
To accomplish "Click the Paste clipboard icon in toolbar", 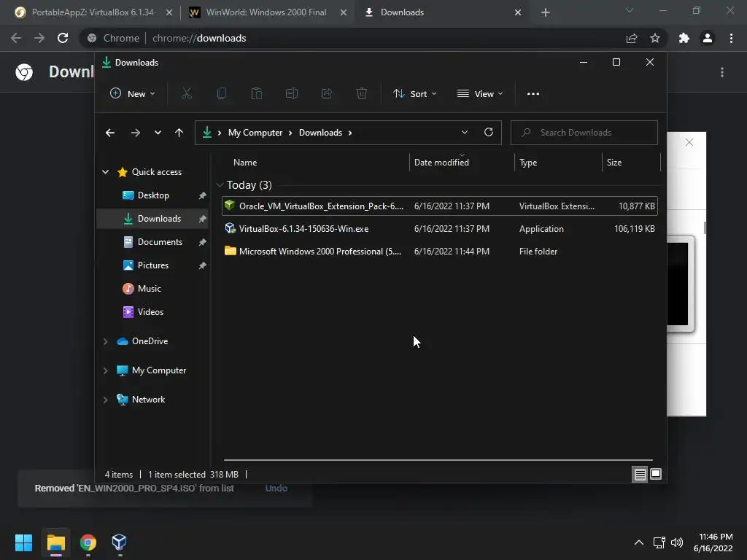I will (257, 94).
